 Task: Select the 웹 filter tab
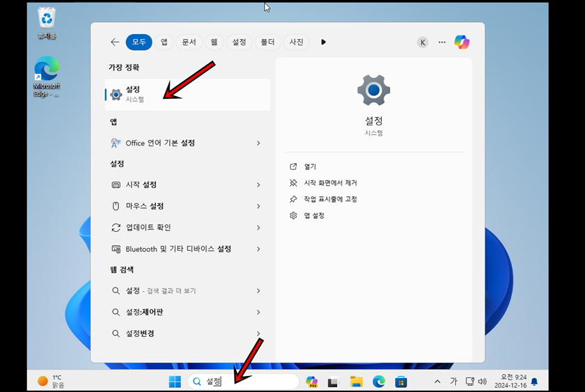pos(214,42)
